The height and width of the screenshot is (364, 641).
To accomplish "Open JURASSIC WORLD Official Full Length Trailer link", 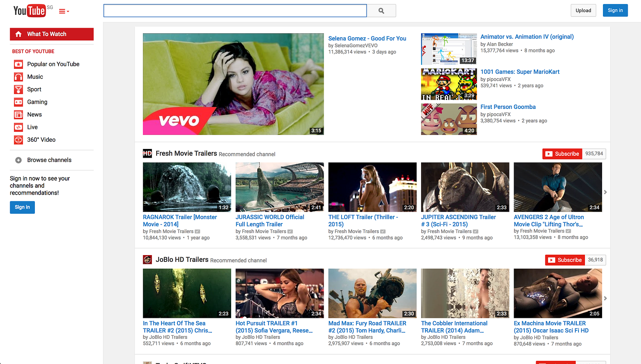I will [x=270, y=221].
